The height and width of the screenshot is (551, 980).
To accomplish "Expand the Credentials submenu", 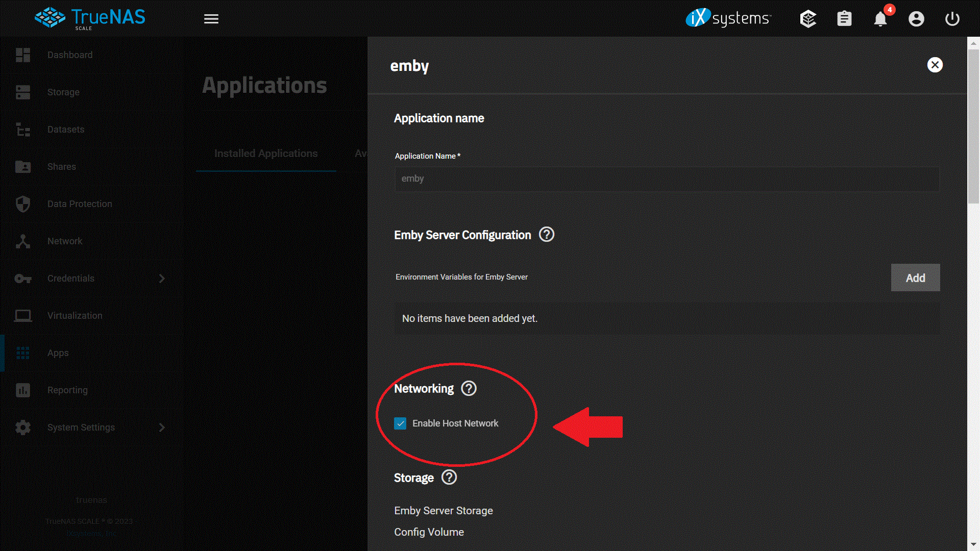I will coord(162,279).
